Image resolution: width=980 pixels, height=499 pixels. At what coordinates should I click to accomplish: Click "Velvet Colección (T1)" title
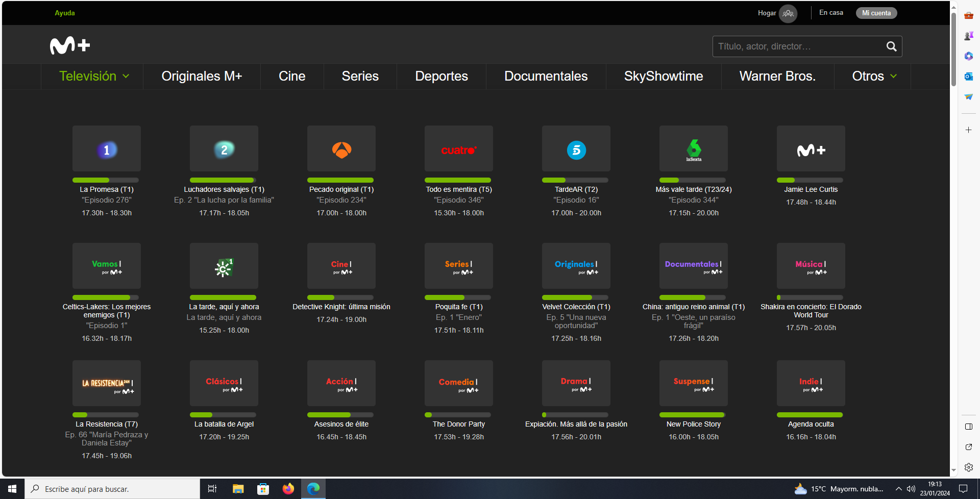576,307
